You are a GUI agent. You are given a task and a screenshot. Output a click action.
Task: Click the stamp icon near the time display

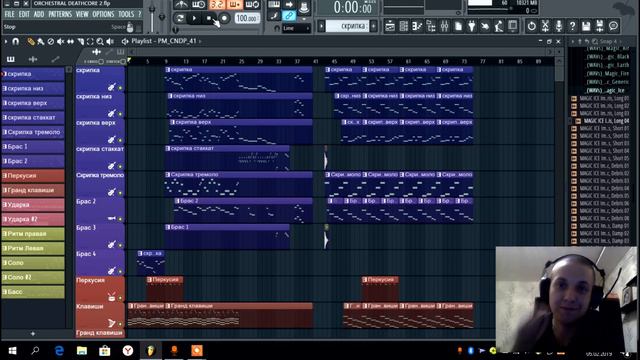pos(304,7)
